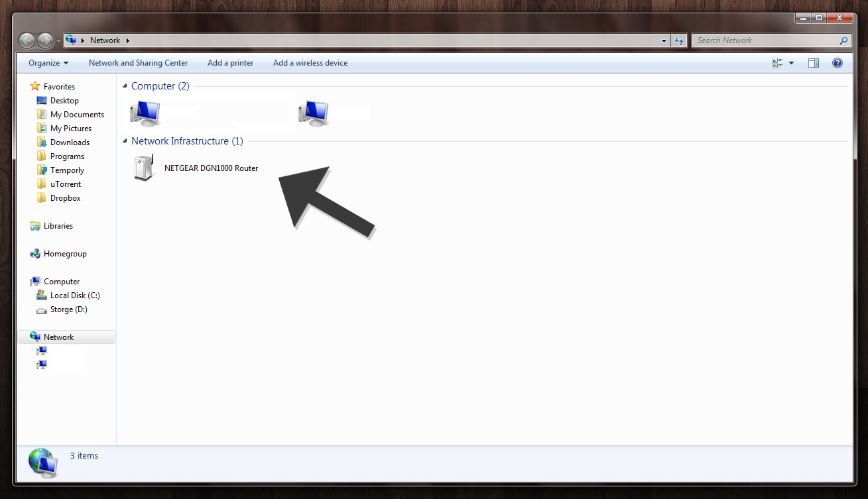Screen dimensions: 868x499
Task: Open the view options dropdown arrow
Action: point(791,63)
